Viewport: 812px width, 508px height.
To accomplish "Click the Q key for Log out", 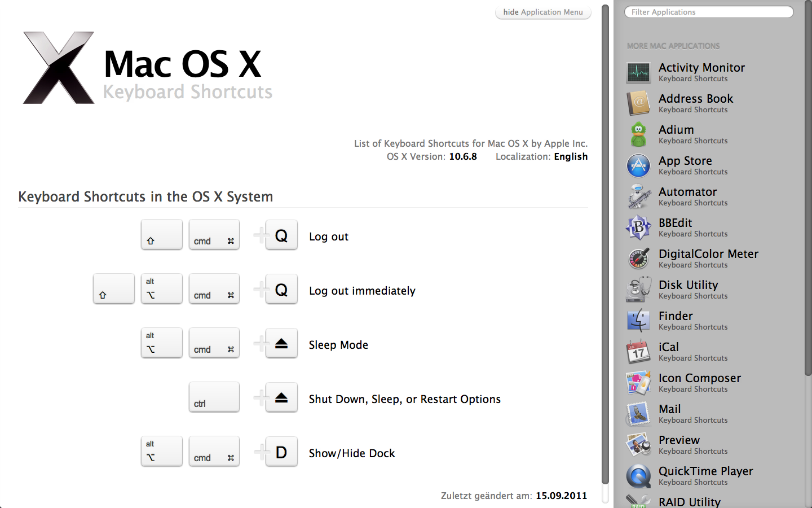I will tap(281, 235).
